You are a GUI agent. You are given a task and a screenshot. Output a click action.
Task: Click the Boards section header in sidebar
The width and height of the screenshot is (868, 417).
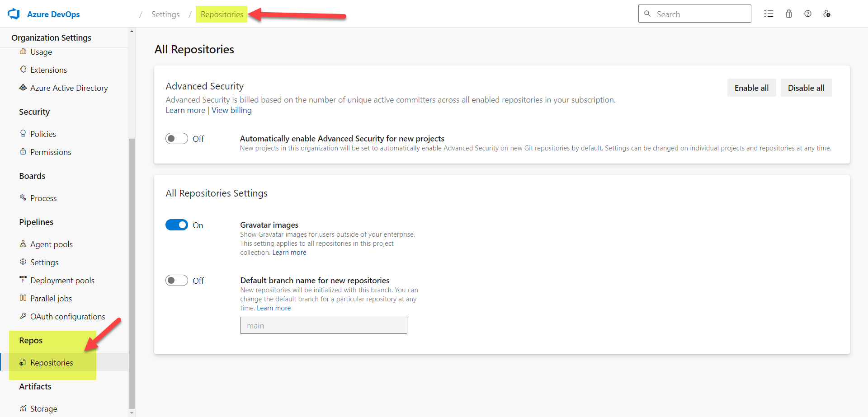click(32, 176)
